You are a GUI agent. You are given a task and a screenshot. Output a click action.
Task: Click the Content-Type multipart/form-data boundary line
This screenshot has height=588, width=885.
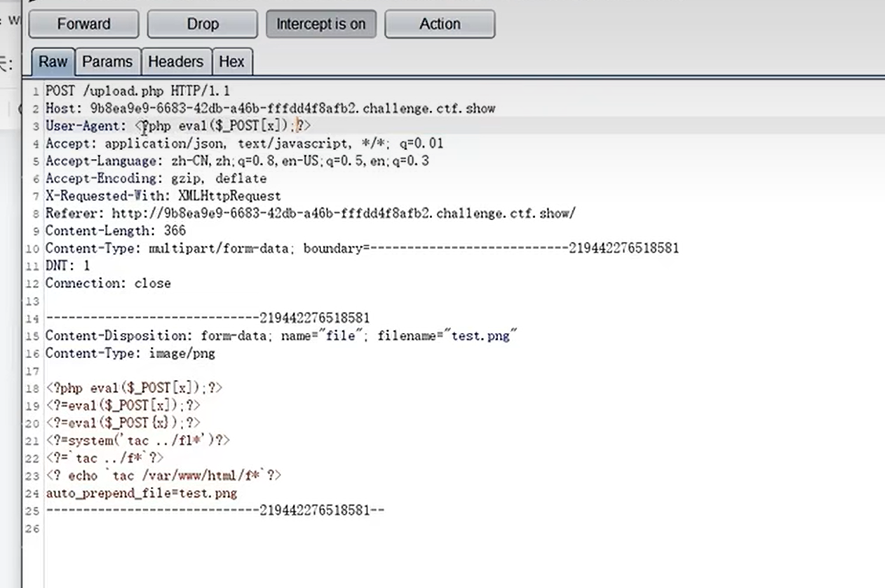tap(363, 248)
